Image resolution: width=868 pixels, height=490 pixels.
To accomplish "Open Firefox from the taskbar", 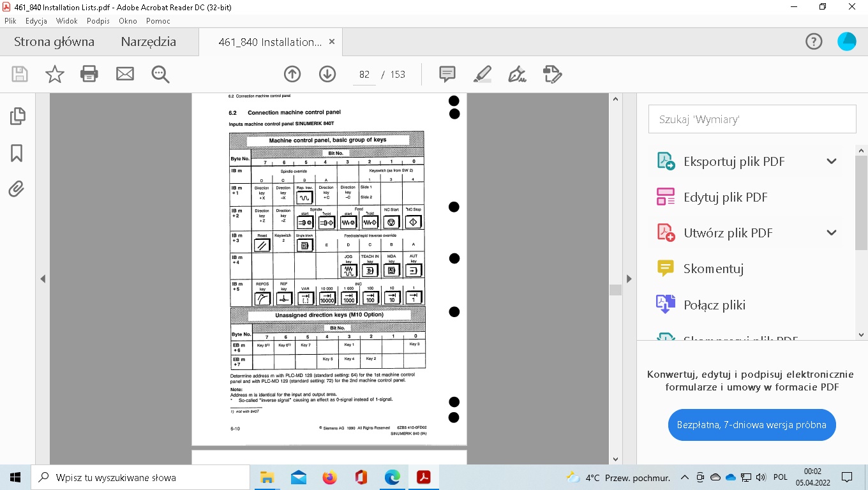I will [329, 477].
